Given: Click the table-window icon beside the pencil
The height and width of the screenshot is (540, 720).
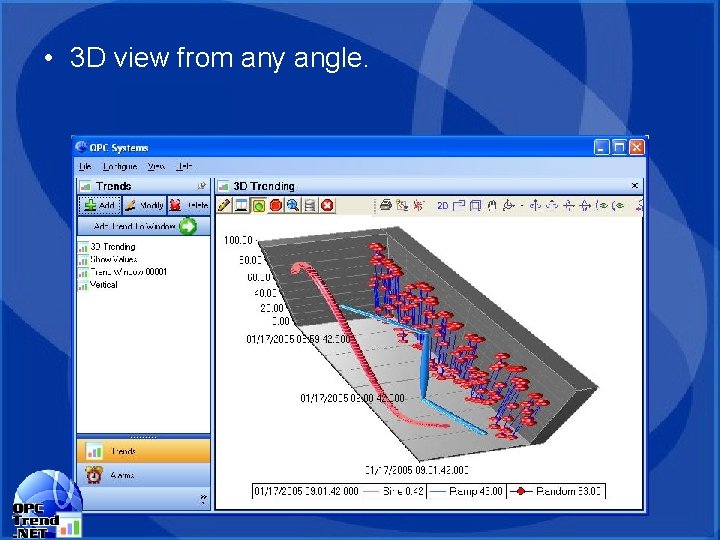Looking at the screenshot, I should point(241,205).
